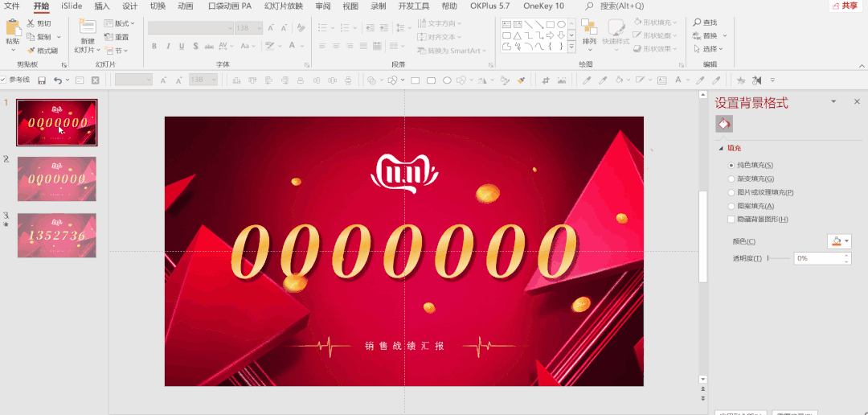The width and height of the screenshot is (868, 415).
Task: Click the Paste (粘贴) icon
Action: 14,27
